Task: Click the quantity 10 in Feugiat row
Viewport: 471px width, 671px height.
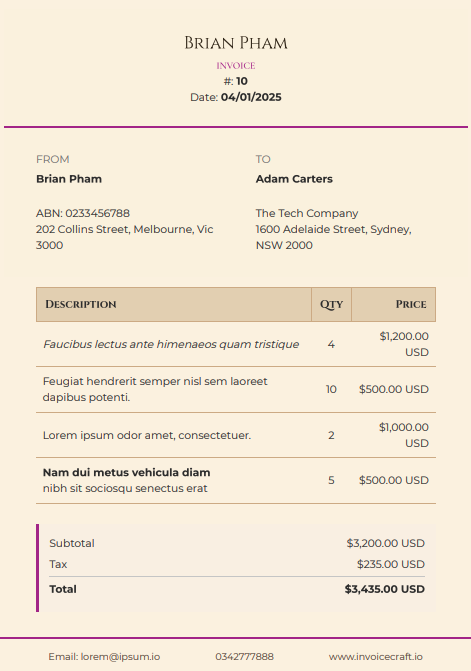Action: pyautogui.click(x=331, y=389)
